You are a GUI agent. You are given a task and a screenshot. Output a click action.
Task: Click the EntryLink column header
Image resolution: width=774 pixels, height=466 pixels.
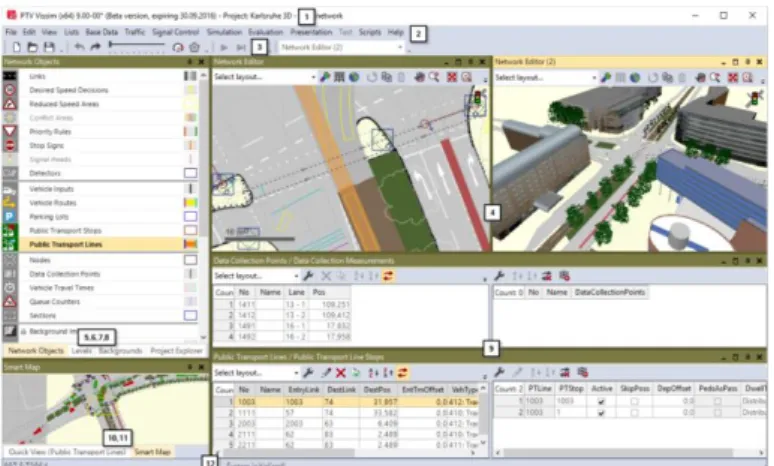(304, 389)
